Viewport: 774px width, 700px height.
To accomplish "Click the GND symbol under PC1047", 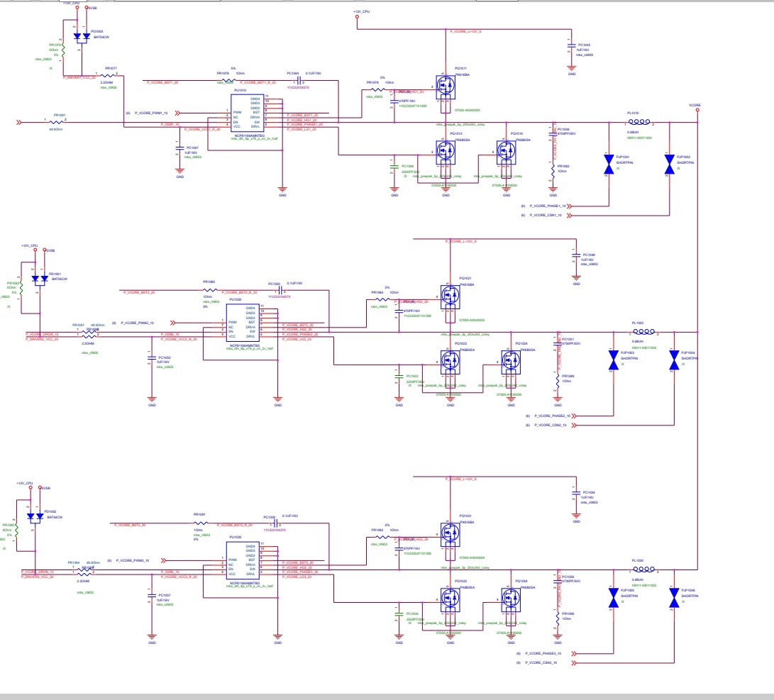I will point(179,172).
